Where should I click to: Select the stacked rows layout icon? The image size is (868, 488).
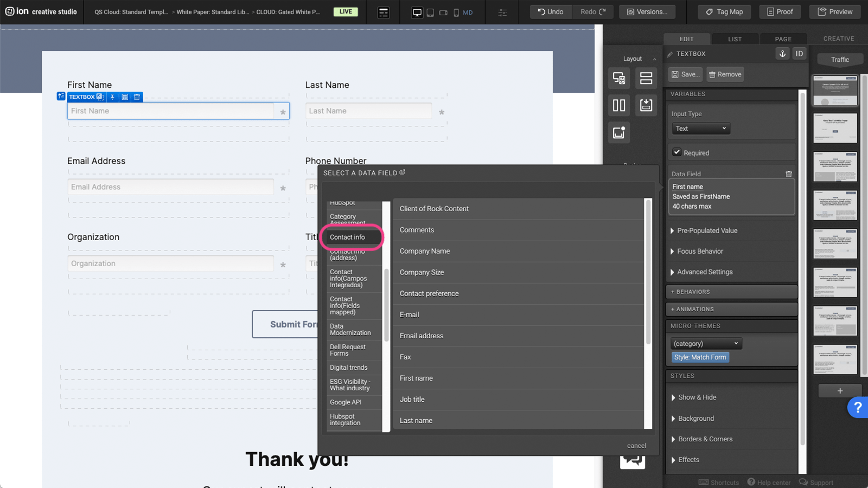click(x=646, y=78)
